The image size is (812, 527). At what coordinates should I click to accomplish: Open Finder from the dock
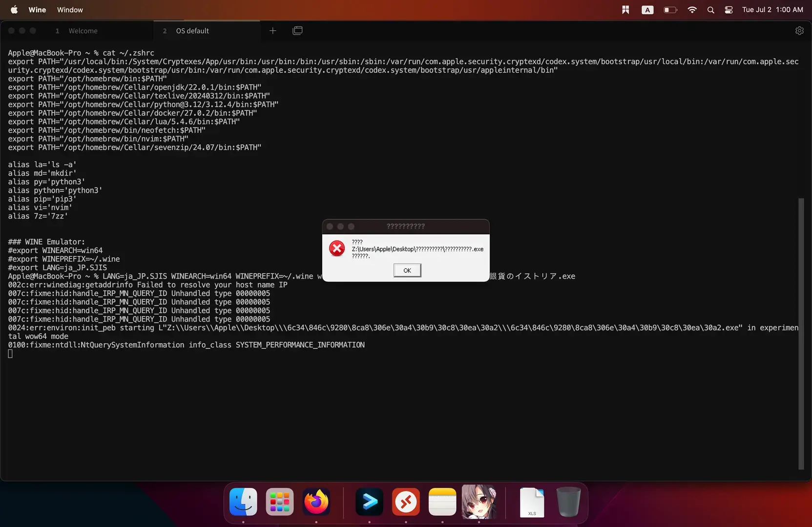click(x=243, y=502)
